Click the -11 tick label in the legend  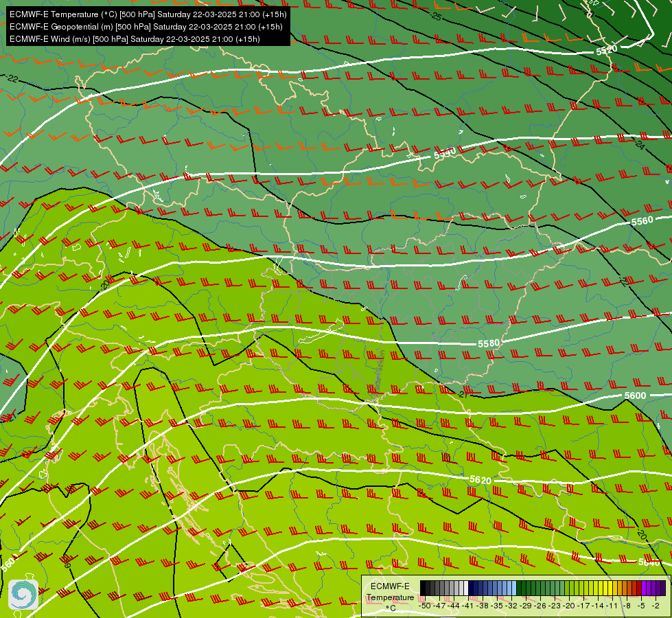click(x=612, y=606)
